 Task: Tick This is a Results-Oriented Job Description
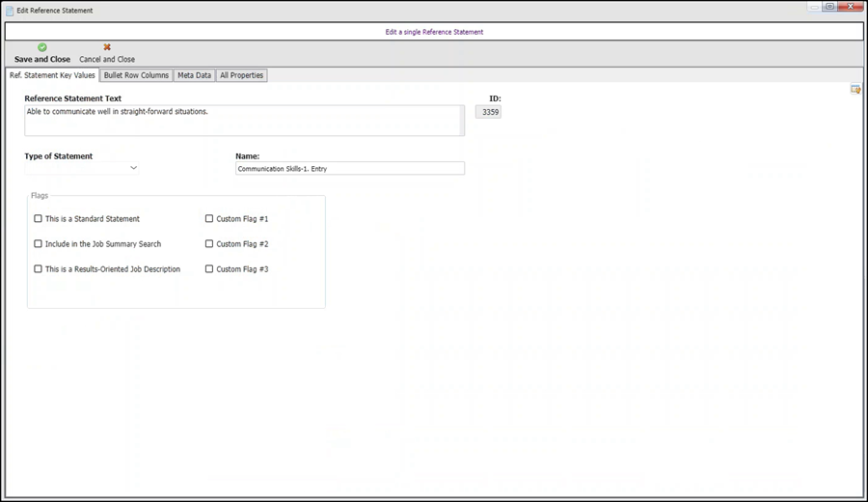tap(38, 268)
